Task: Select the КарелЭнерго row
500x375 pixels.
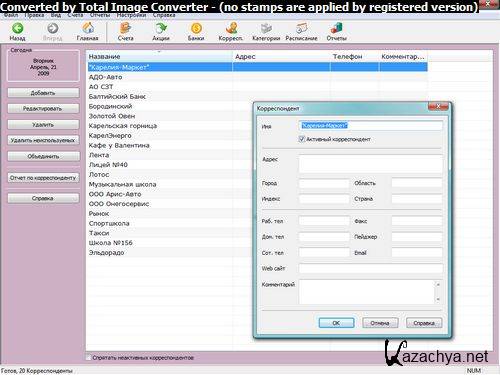Action: click(170, 136)
